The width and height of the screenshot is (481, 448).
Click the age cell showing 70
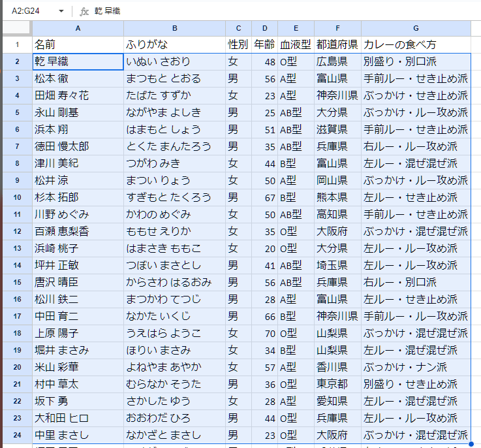coord(264,333)
